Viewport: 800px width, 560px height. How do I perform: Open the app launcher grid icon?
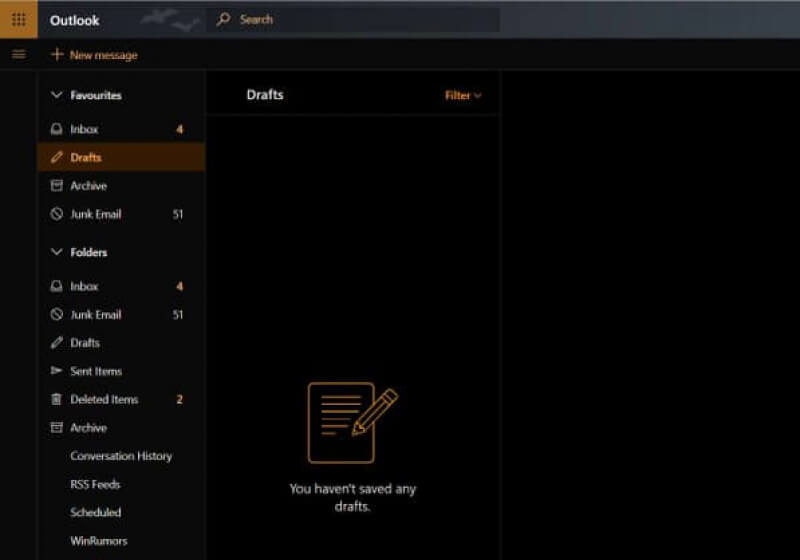pos(18,19)
